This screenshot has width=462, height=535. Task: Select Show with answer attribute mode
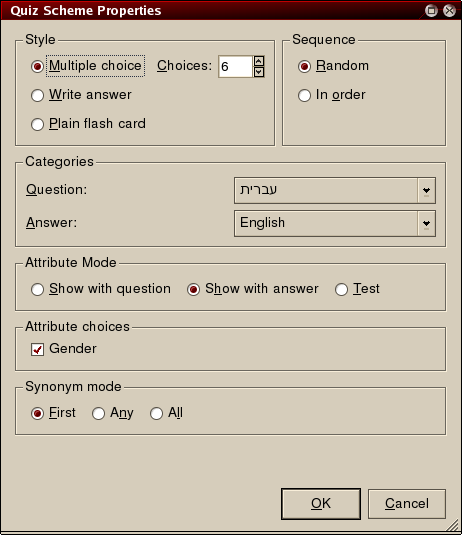tap(193, 289)
